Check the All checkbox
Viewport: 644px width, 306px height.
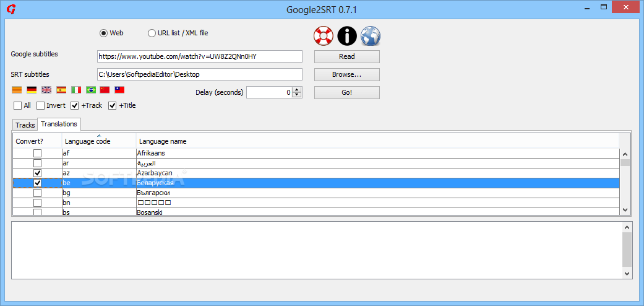click(18, 106)
